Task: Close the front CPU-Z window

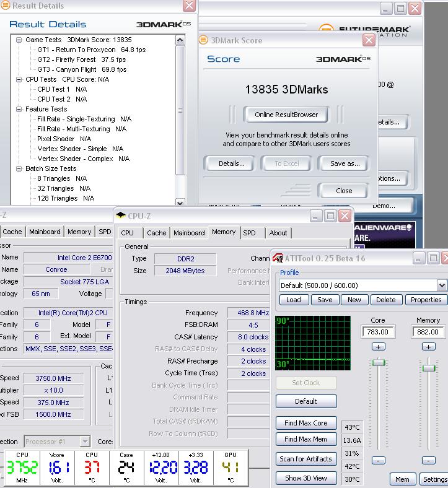Action: point(345,216)
